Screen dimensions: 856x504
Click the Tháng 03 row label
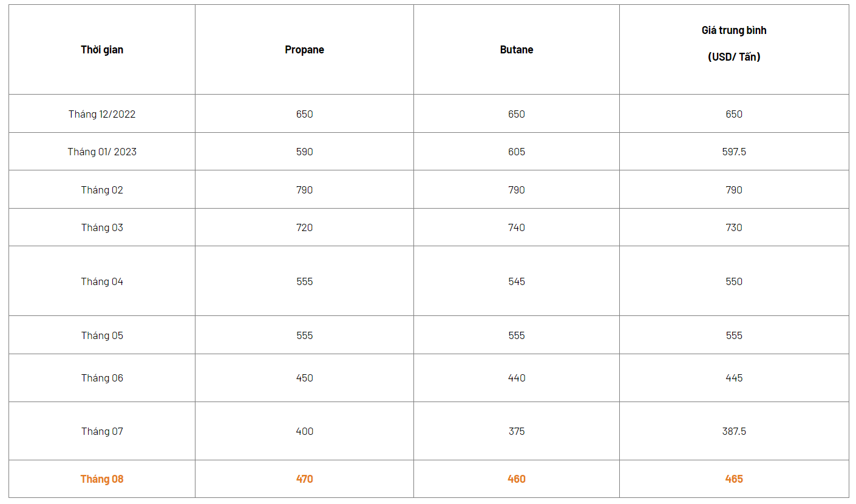(102, 227)
